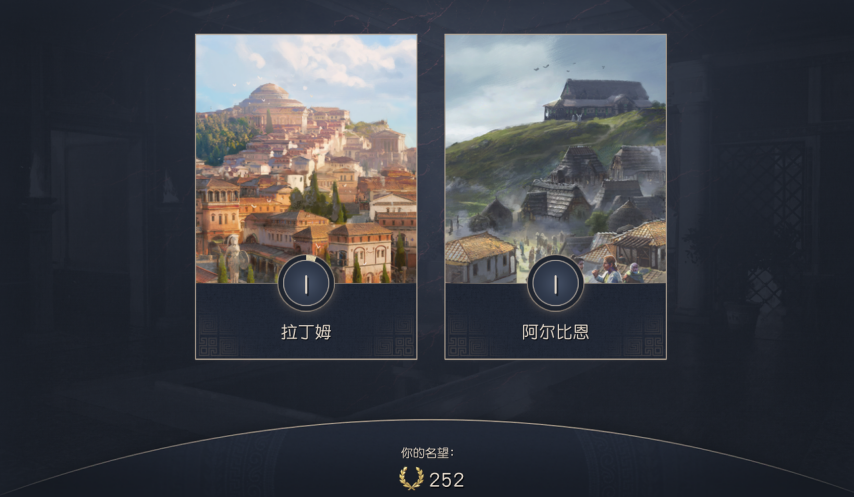Image resolution: width=854 pixels, height=497 pixels.
Task: Select the level I badge on 阿尔比恩 card
Action: coord(556,284)
